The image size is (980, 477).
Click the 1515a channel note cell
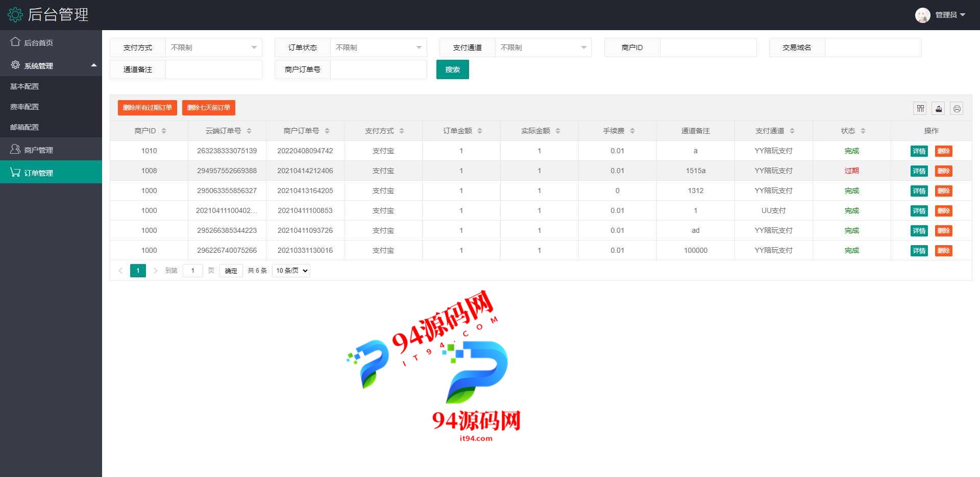point(695,171)
